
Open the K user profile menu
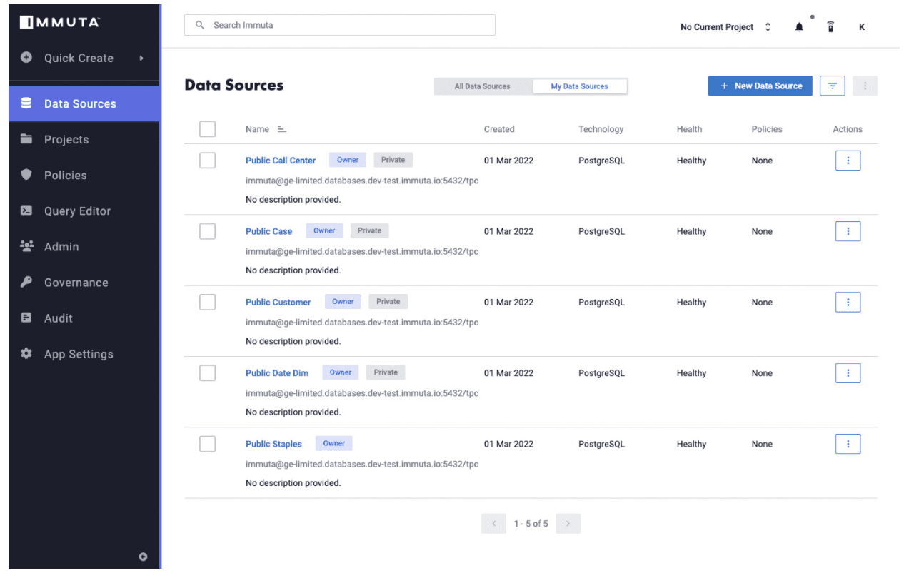(862, 27)
